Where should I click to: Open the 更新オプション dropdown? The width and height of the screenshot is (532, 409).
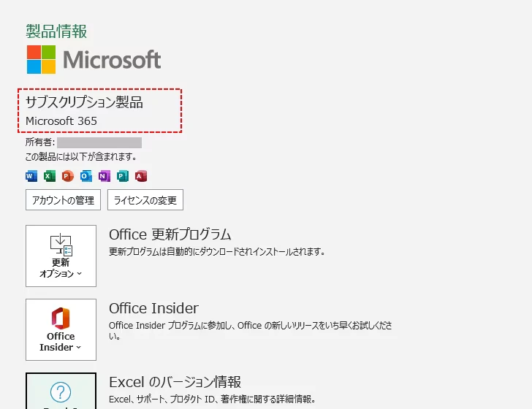coord(61,256)
